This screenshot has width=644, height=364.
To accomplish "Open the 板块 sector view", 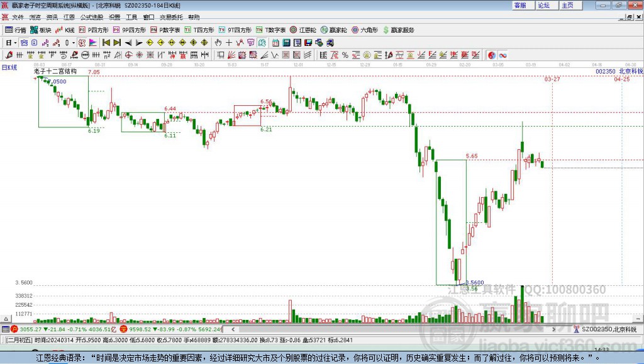I will click(x=40, y=30).
